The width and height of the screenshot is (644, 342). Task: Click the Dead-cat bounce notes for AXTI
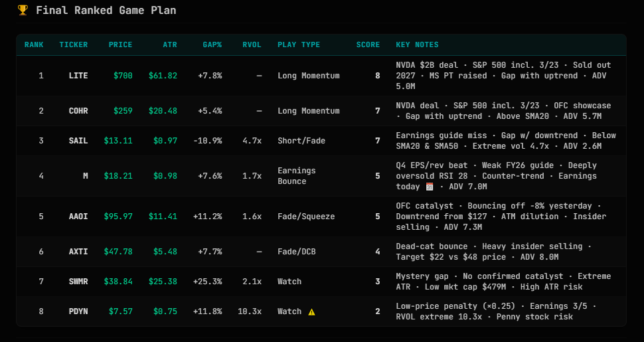493,252
